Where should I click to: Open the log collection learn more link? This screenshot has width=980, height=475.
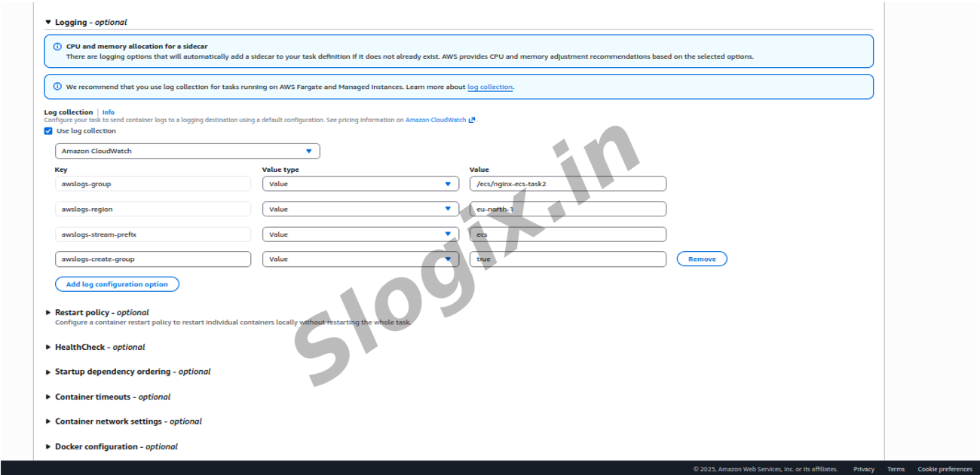point(490,87)
